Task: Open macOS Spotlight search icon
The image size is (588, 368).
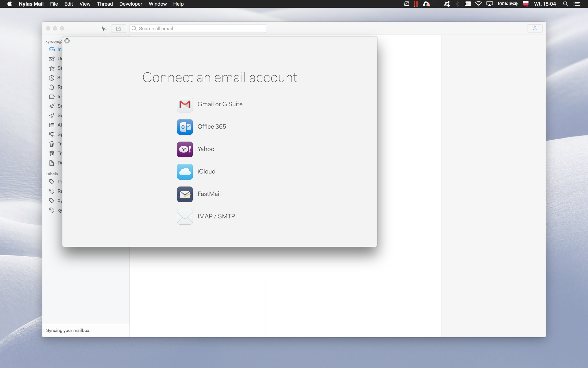Action: (x=565, y=4)
